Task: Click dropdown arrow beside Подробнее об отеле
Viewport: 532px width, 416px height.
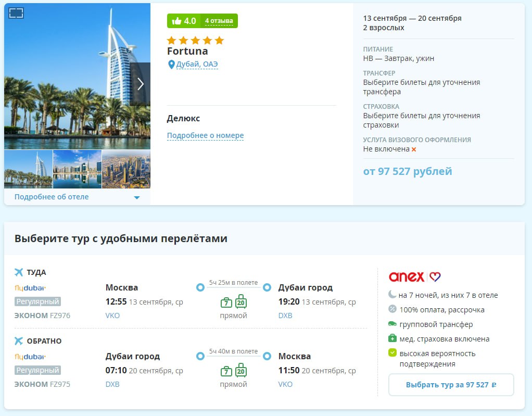Action: tap(137, 197)
